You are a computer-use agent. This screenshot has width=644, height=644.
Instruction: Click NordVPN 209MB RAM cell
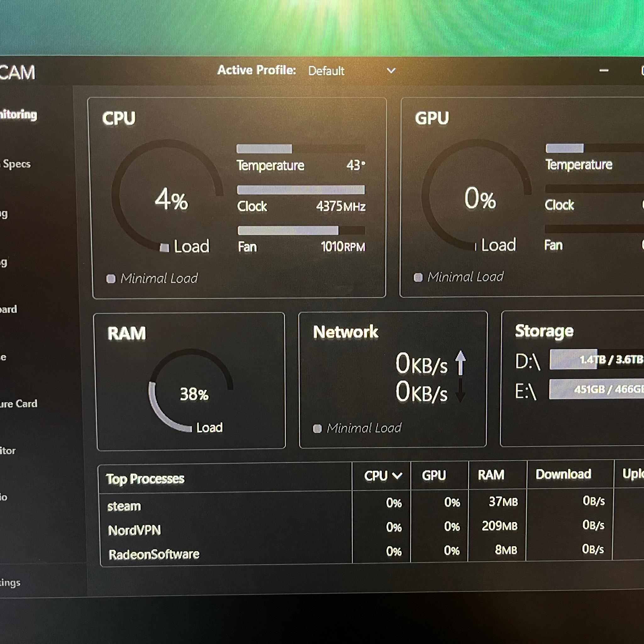[500, 526]
